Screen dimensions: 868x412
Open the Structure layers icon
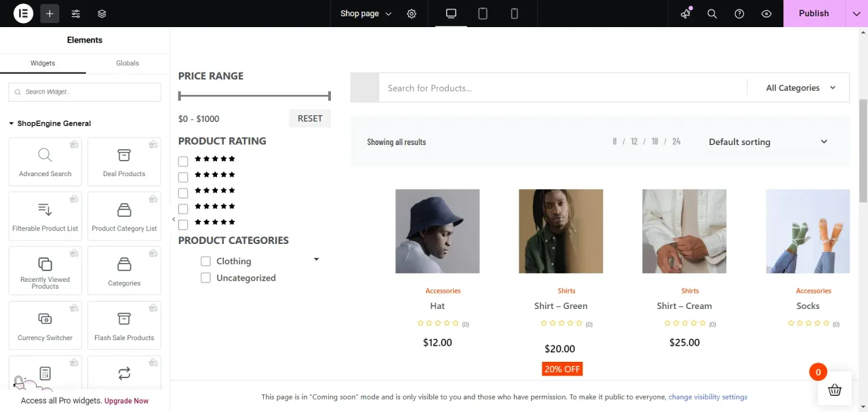point(102,14)
